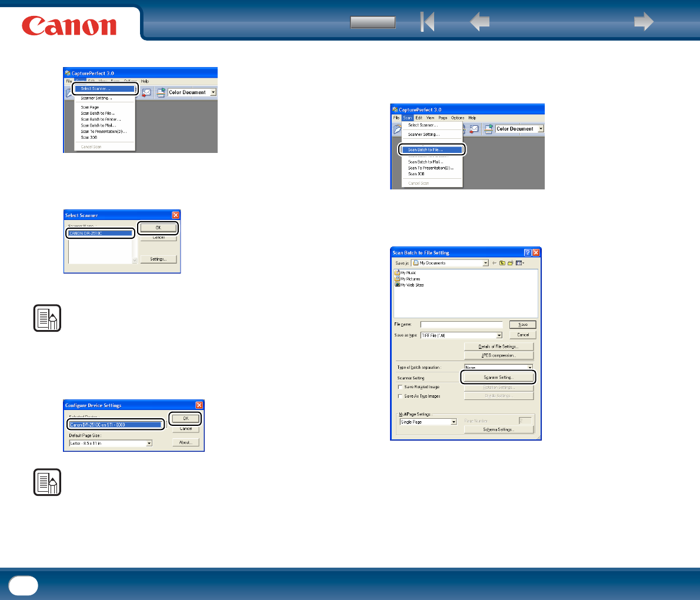Select Scan Batch to File menu item

(x=432, y=150)
